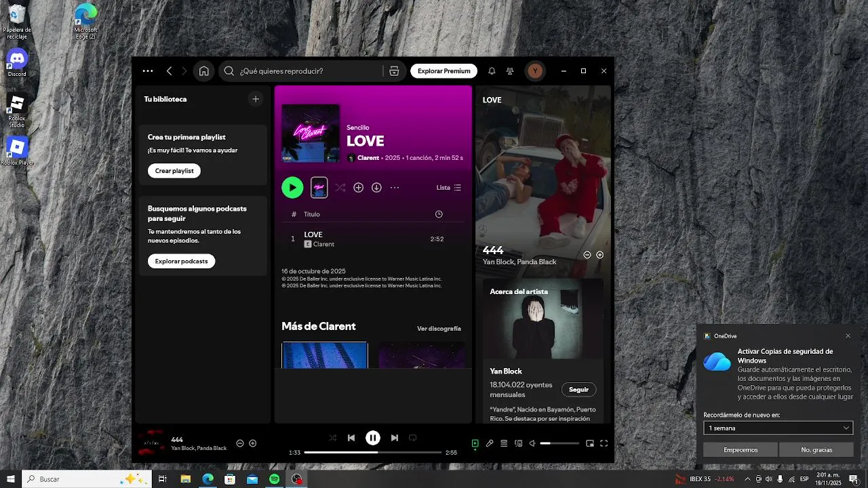Skip to previous track

351,438
